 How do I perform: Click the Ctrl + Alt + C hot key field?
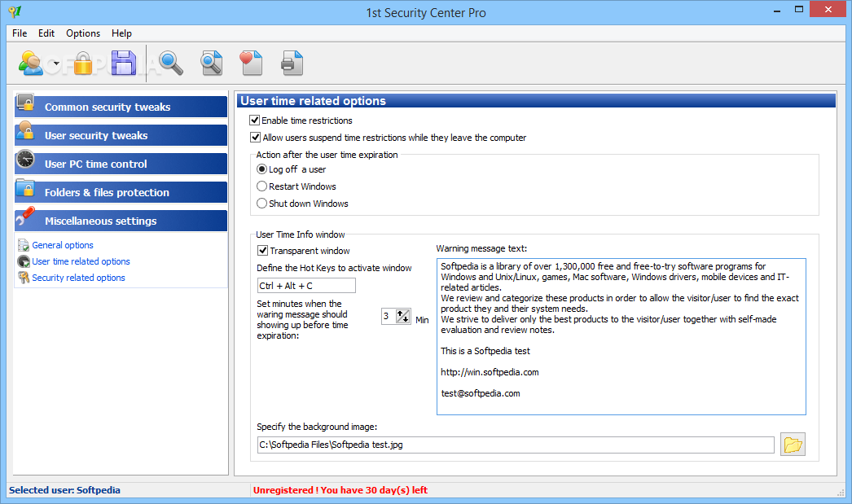[306, 286]
